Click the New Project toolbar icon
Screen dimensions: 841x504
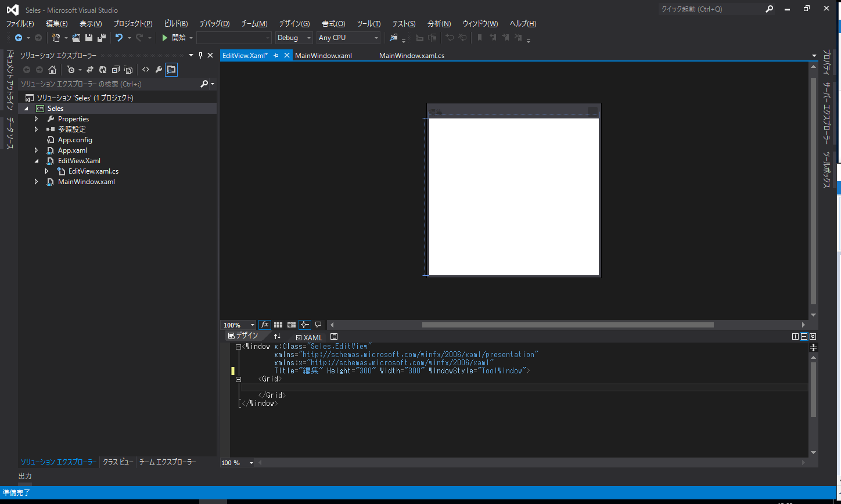pos(56,38)
